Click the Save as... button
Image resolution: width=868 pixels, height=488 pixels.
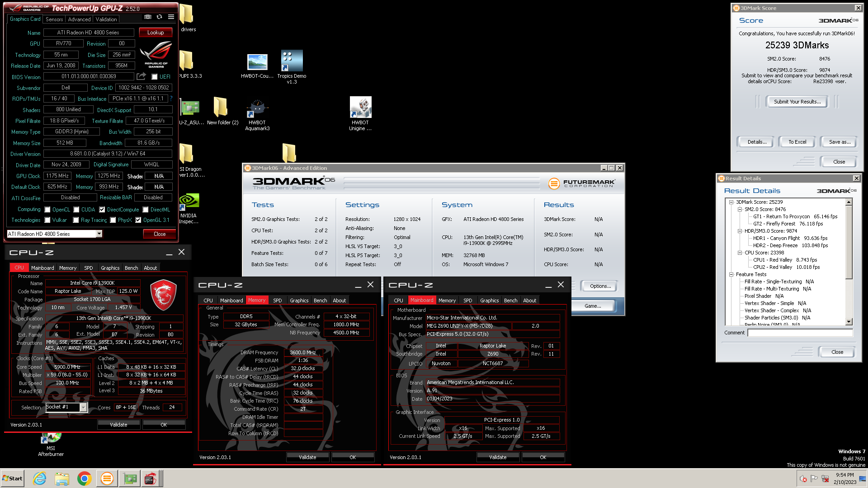click(x=840, y=142)
